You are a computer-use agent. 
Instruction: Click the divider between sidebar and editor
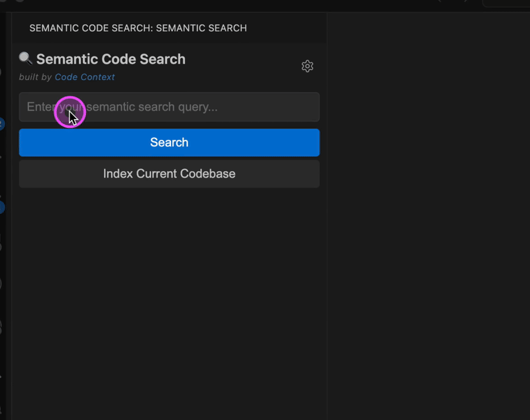click(327, 219)
